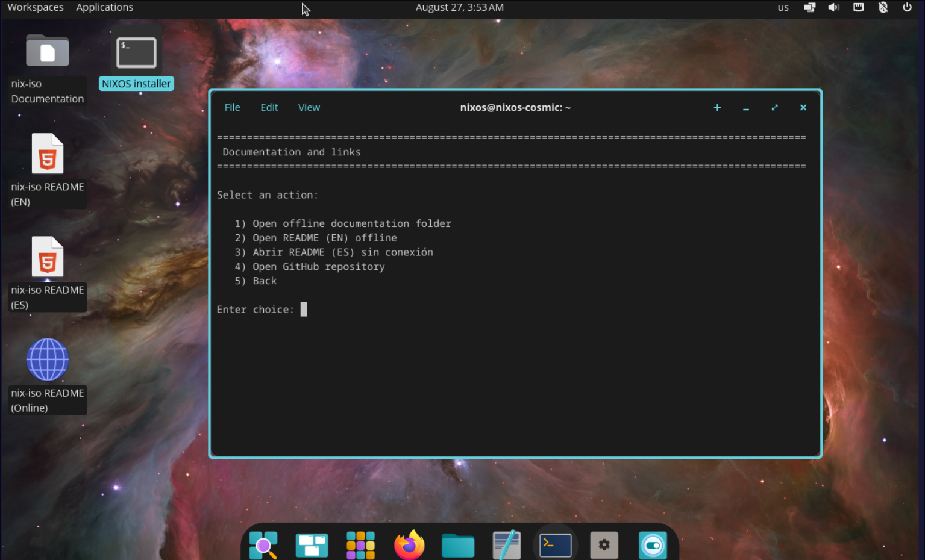The height and width of the screenshot is (560, 925).
Task: Add a new terminal tab with plus button
Action: click(717, 107)
